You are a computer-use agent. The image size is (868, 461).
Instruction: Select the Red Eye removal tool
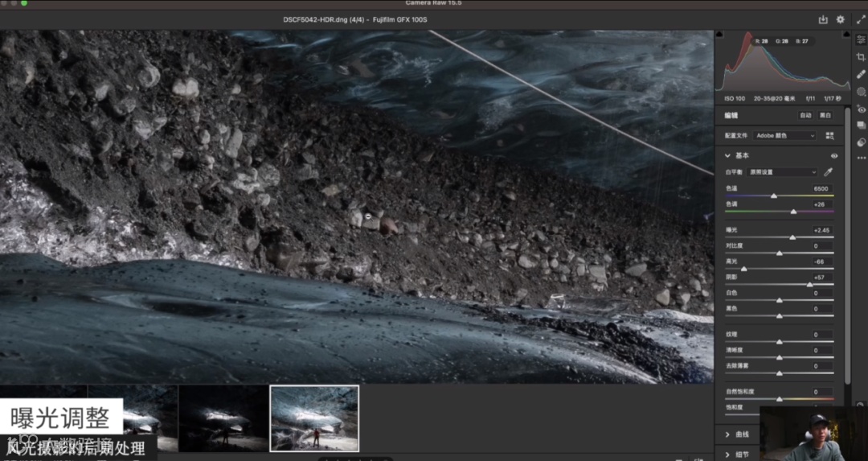pos(861,109)
